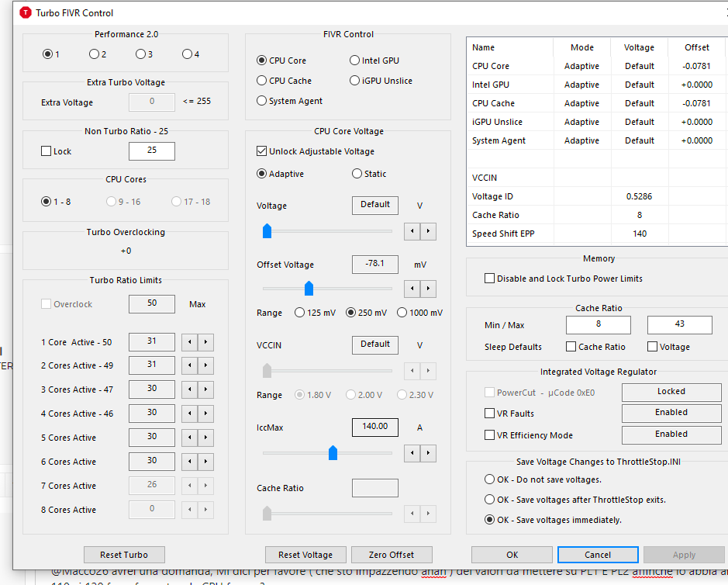
Task: Click the CPU Core row in voltage table
Action: (x=595, y=66)
